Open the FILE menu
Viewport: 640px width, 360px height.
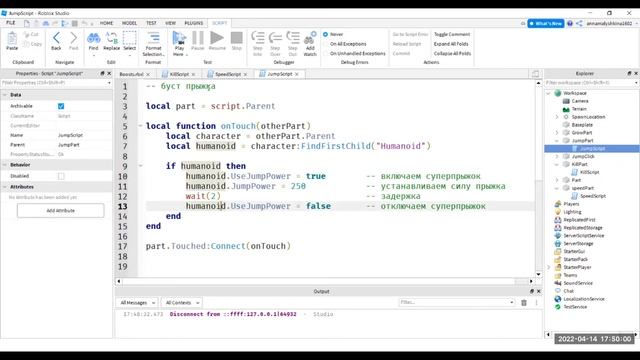(10, 23)
